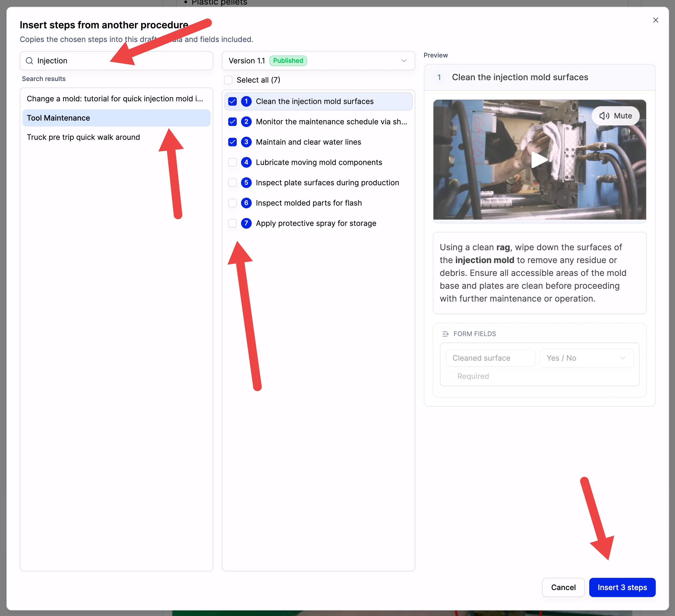
Task: Uncheck Maintain and clear water lines
Action: (232, 142)
